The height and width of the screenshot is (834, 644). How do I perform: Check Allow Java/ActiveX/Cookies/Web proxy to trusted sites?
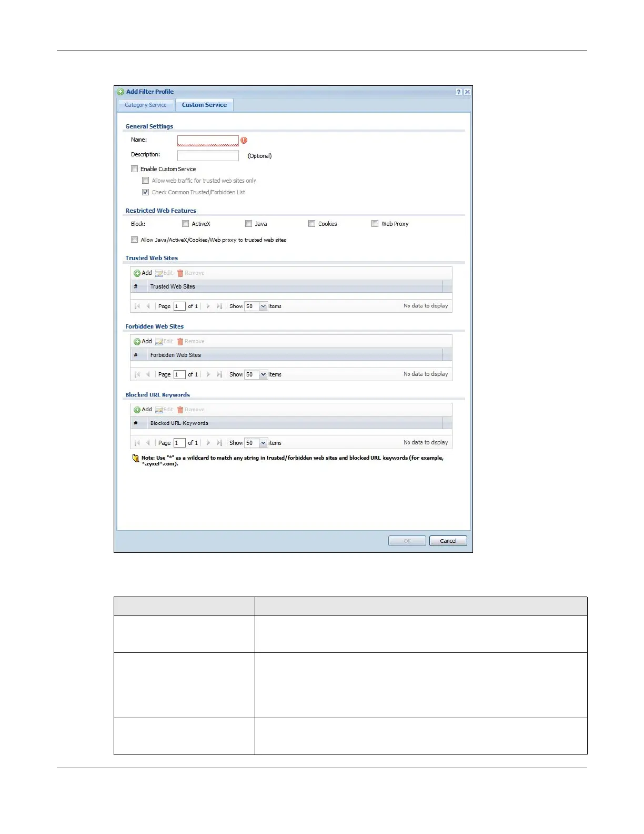pos(135,240)
